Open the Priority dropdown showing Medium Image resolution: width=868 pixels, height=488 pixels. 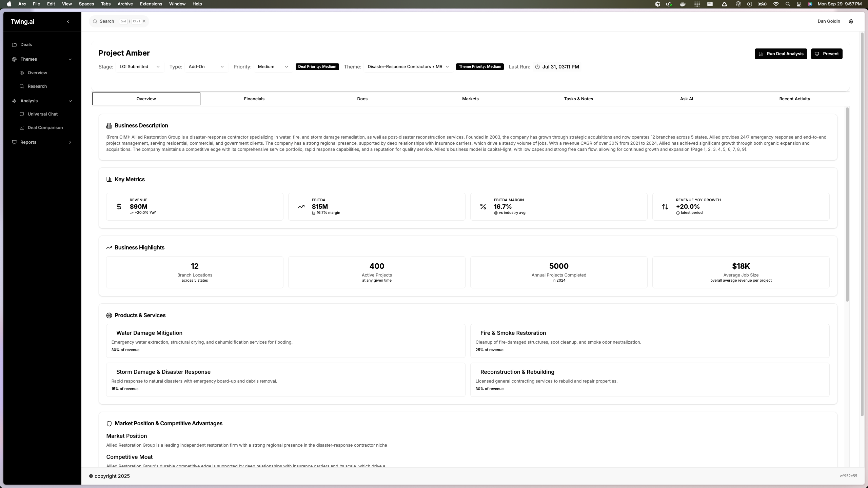[273, 67]
